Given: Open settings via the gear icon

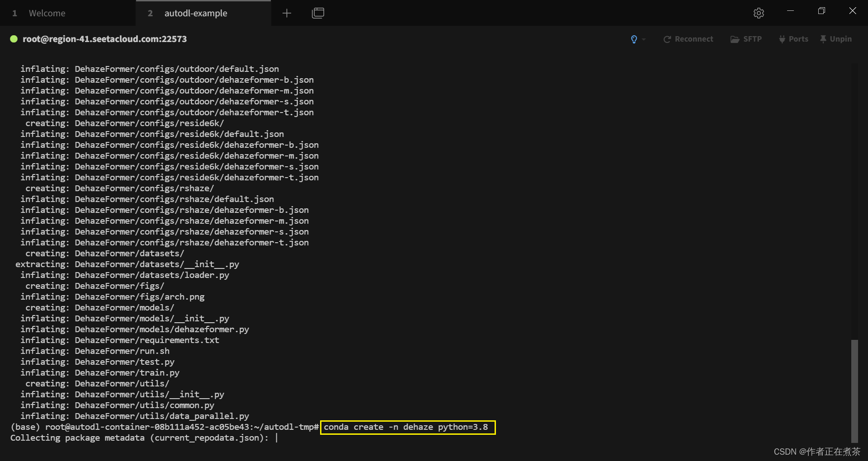Looking at the screenshot, I should point(759,13).
